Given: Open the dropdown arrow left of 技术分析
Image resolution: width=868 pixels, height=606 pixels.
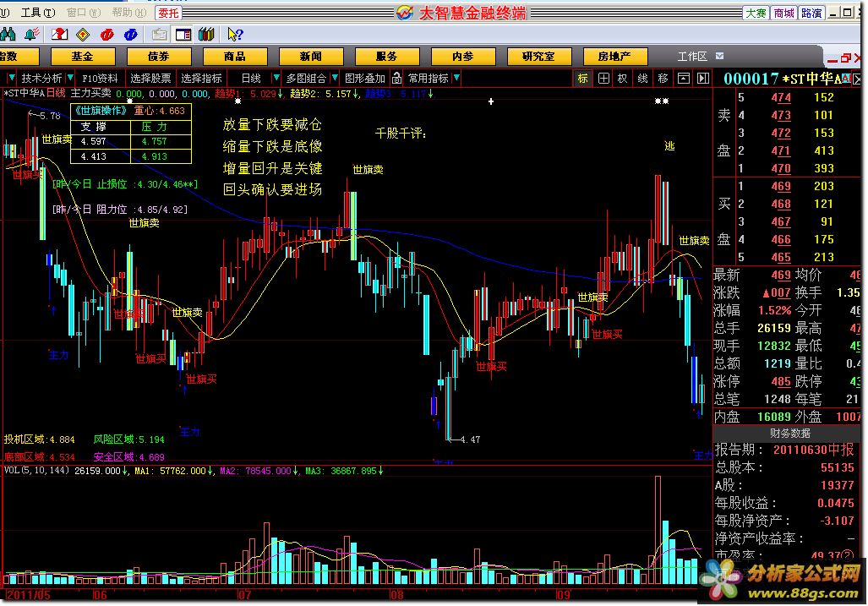Looking at the screenshot, I should (x=11, y=78).
